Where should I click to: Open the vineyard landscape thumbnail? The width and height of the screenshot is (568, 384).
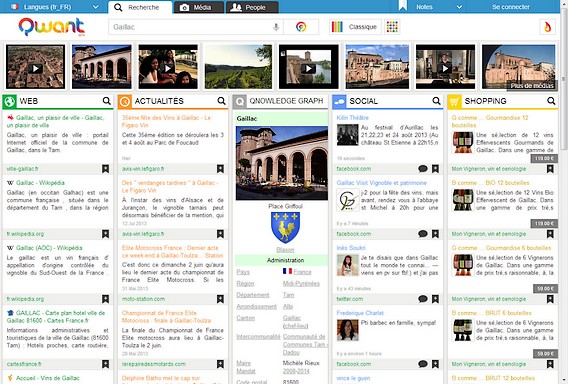(238, 67)
